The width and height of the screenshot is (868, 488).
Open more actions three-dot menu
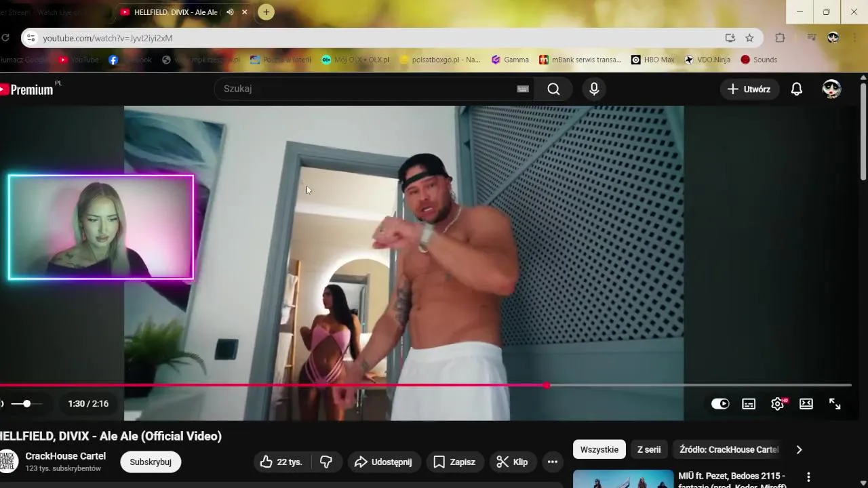553,462
